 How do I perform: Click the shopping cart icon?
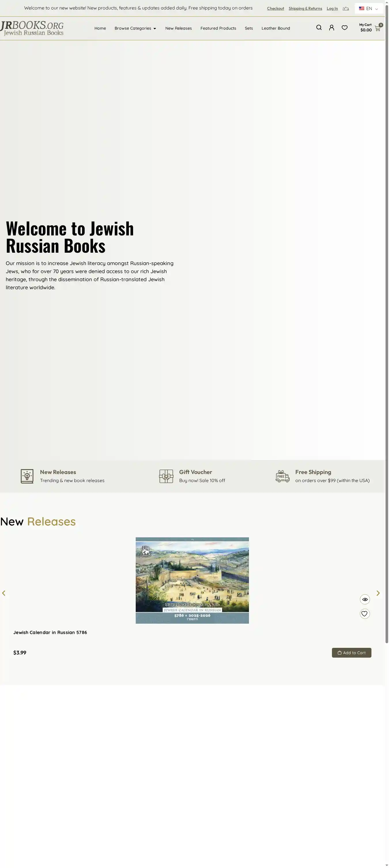377,29
